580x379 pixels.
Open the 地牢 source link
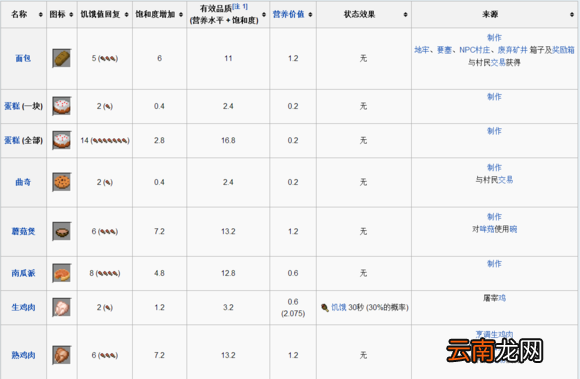pyautogui.click(x=421, y=50)
